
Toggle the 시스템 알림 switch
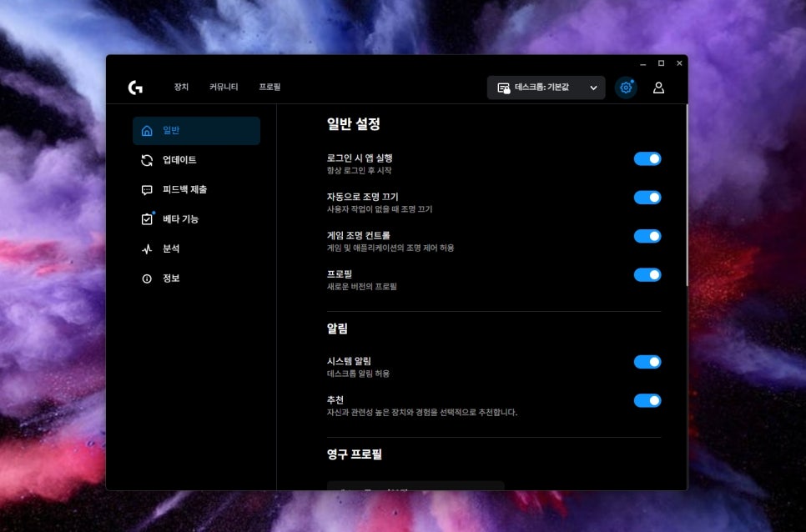(x=647, y=362)
